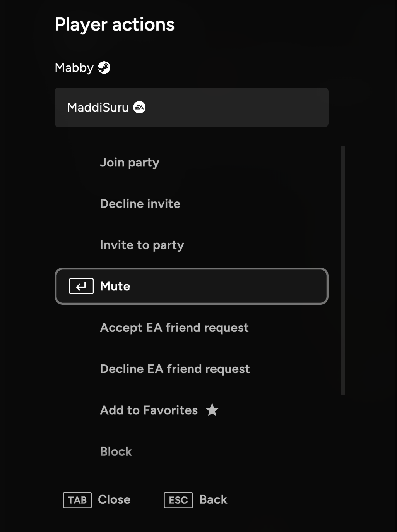This screenshot has width=397, height=532.
Task: Block this player
Action: [116, 451]
